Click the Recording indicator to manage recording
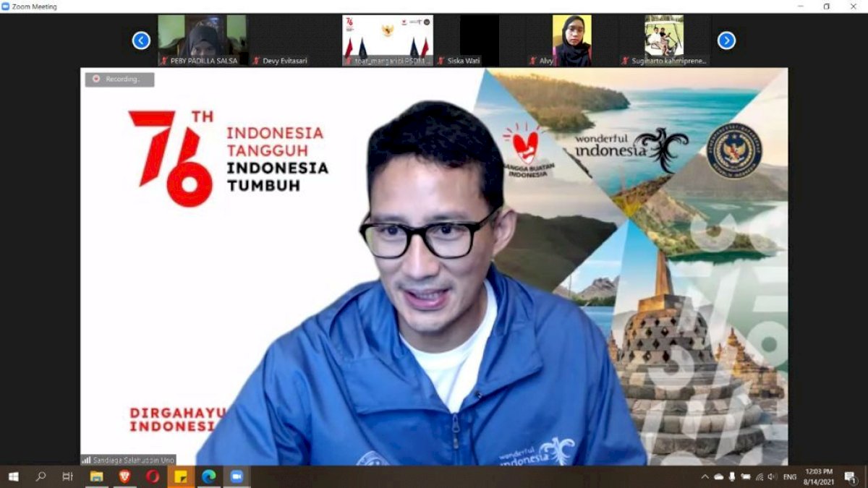This screenshot has width=868, height=488. [118, 80]
